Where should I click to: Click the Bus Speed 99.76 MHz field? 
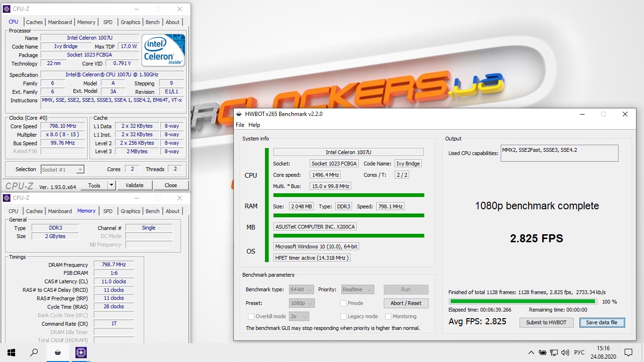pos(63,143)
